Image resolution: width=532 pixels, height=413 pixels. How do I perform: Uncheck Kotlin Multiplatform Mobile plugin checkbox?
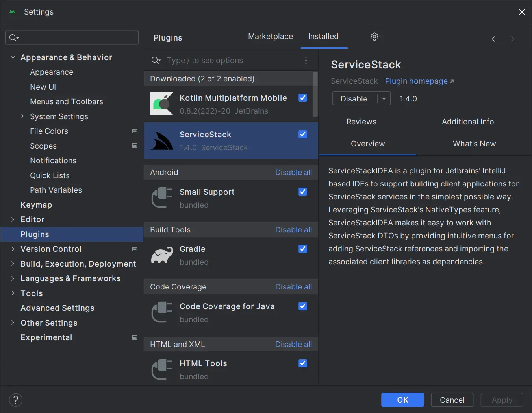pos(303,98)
